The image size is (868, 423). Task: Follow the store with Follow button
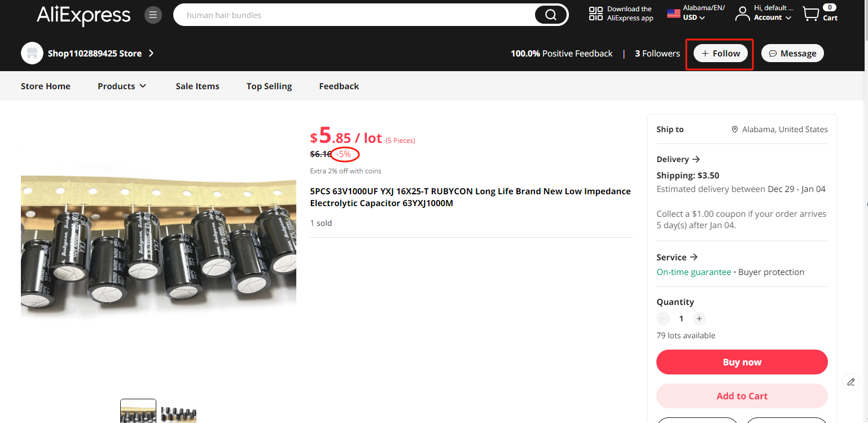(x=721, y=53)
